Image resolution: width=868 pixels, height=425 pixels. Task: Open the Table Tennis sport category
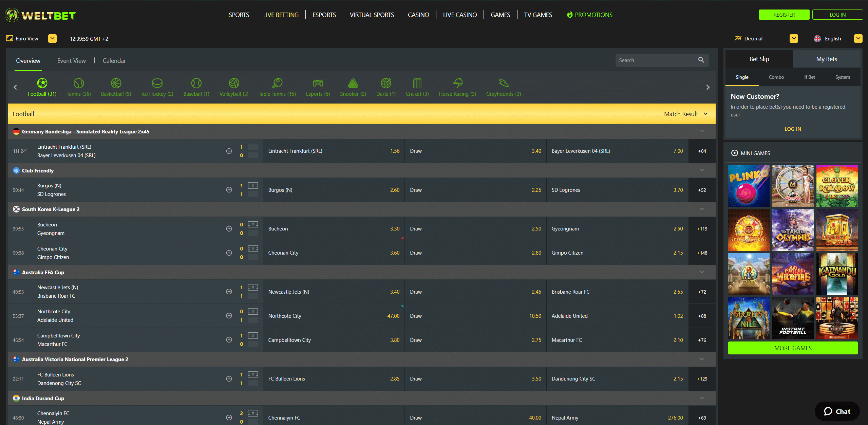tap(277, 84)
